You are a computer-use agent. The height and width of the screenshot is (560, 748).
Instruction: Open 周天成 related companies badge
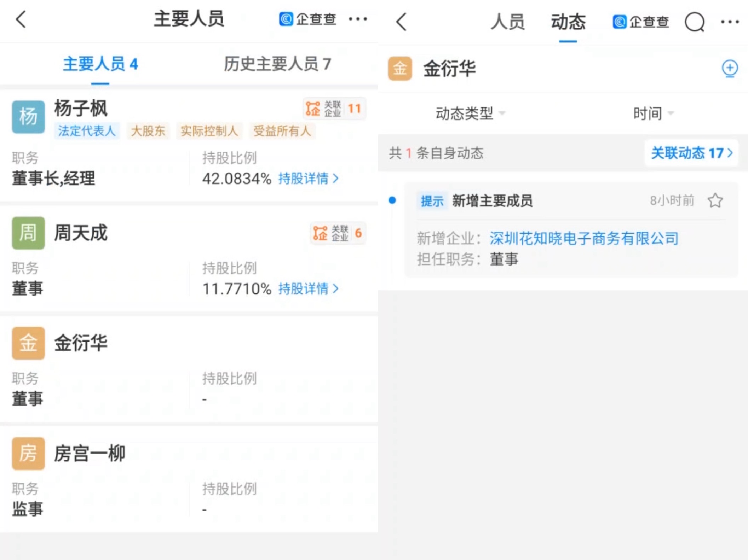point(338,233)
